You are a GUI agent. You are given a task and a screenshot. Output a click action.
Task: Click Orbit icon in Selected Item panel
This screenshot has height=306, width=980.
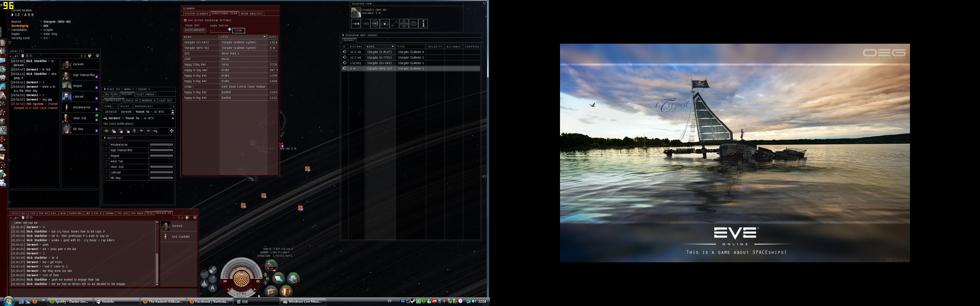[x=385, y=24]
